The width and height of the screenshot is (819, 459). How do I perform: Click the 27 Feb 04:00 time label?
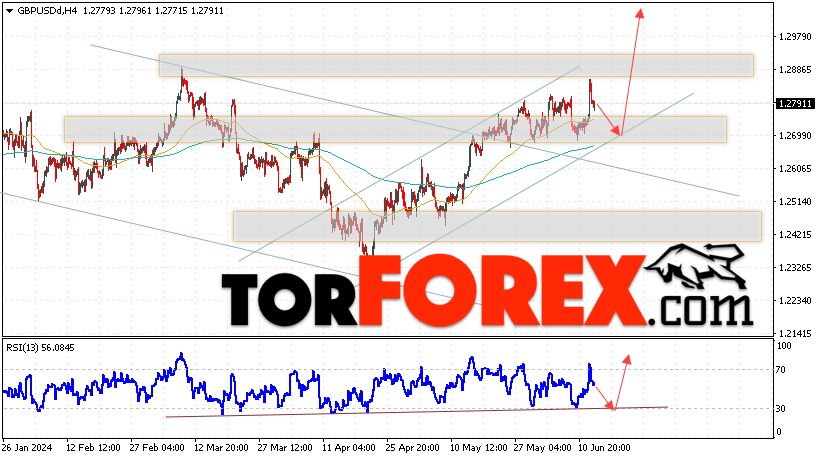[157, 448]
